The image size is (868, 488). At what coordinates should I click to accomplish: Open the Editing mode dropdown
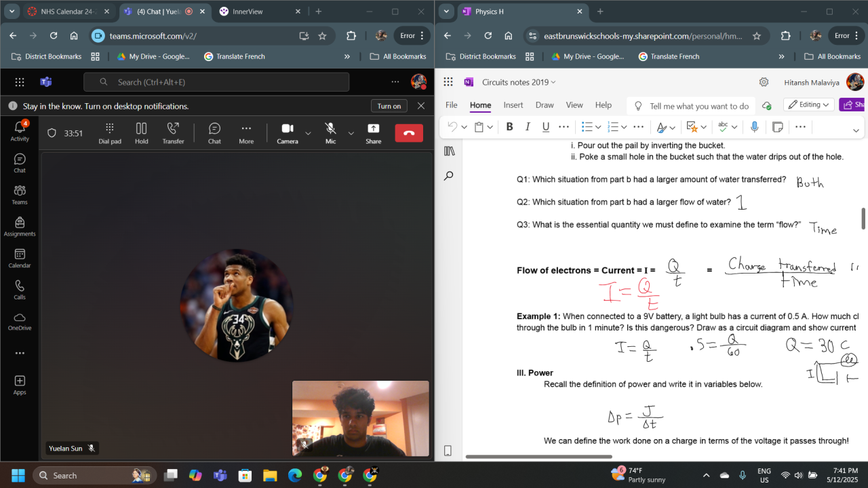(809, 105)
